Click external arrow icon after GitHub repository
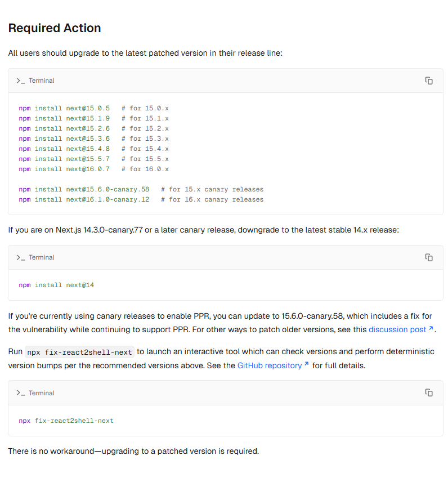This screenshot has width=448, height=482. pyautogui.click(x=306, y=364)
